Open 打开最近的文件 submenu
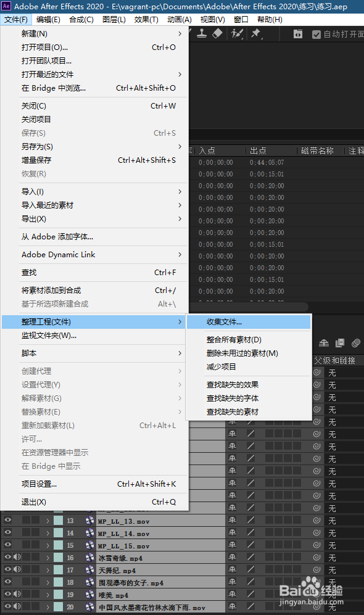Image resolution: width=364 pixels, height=615 pixels. (94, 74)
